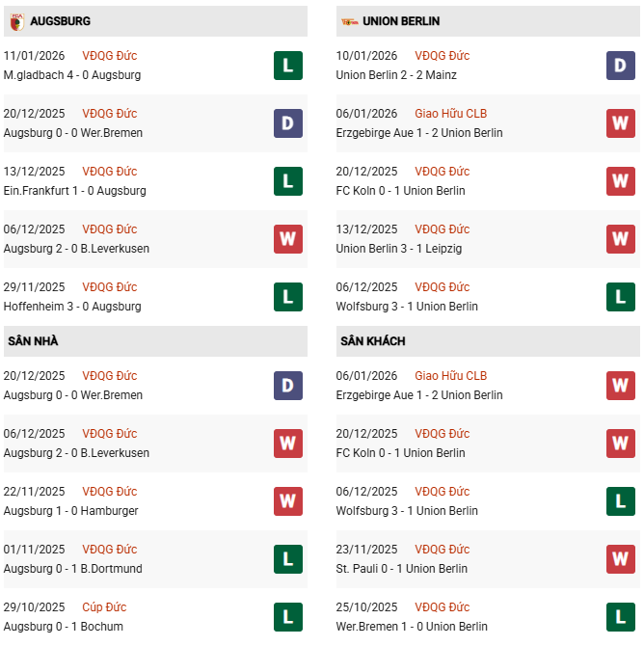644x646 pixels.
Task: Click the Augsburg club logo icon
Action: tap(15, 20)
